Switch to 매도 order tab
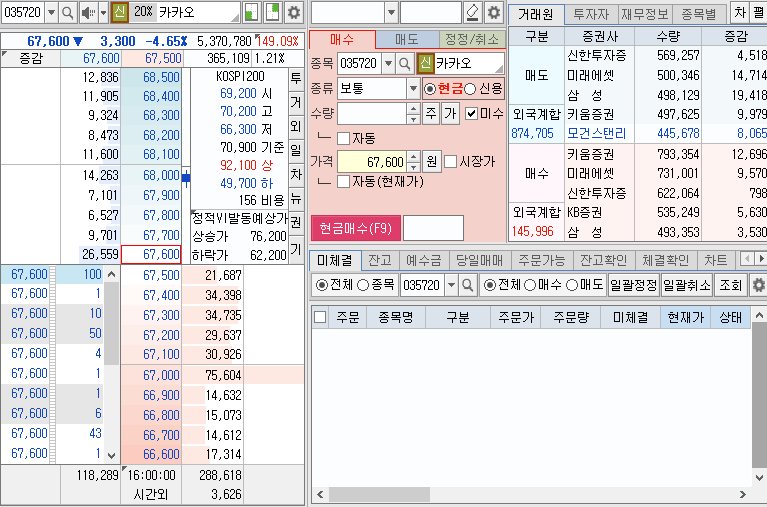This screenshot has height=507, width=767. click(x=407, y=39)
